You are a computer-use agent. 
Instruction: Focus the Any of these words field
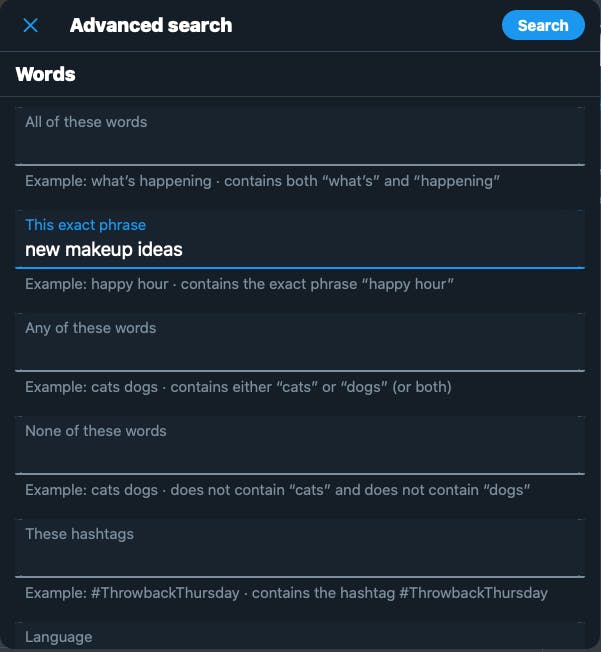tap(300, 342)
